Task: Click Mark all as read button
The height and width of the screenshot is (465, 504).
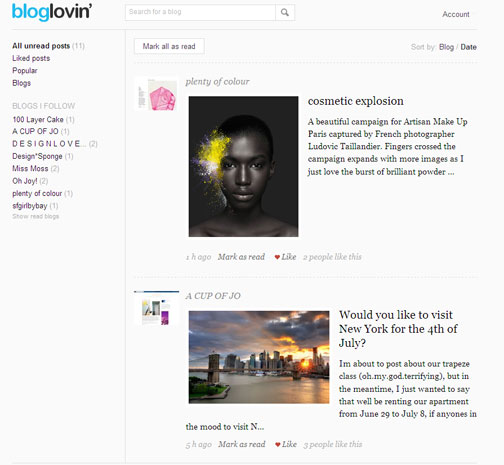Action: pos(169,46)
